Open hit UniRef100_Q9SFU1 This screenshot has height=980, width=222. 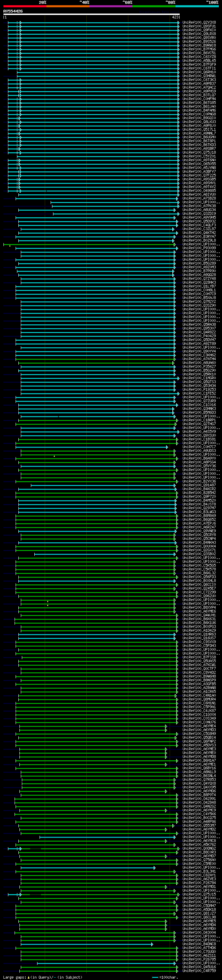[x=199, y=26]
